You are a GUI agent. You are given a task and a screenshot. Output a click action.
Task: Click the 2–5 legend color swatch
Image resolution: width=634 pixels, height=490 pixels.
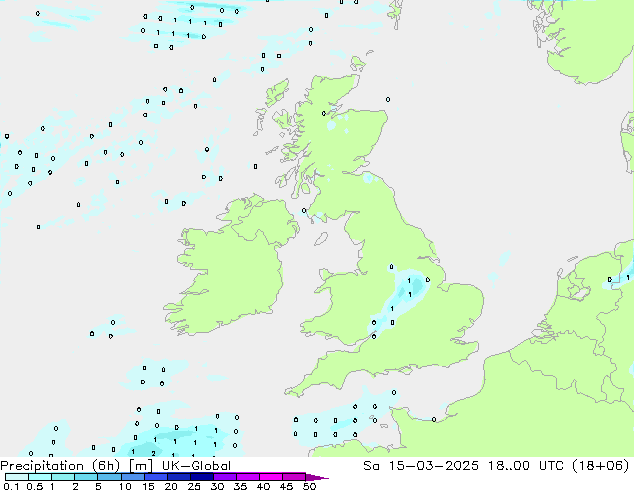[86, 477]
